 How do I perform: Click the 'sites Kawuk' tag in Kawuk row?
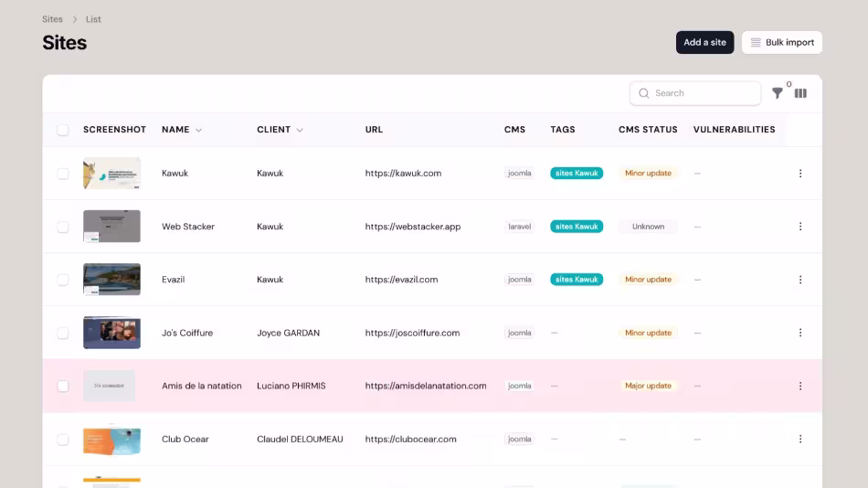(577, 174)
